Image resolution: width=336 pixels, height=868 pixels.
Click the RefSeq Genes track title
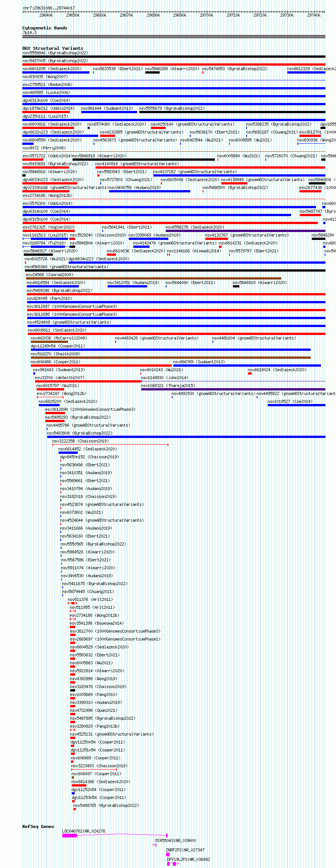(x=38, y=827)
